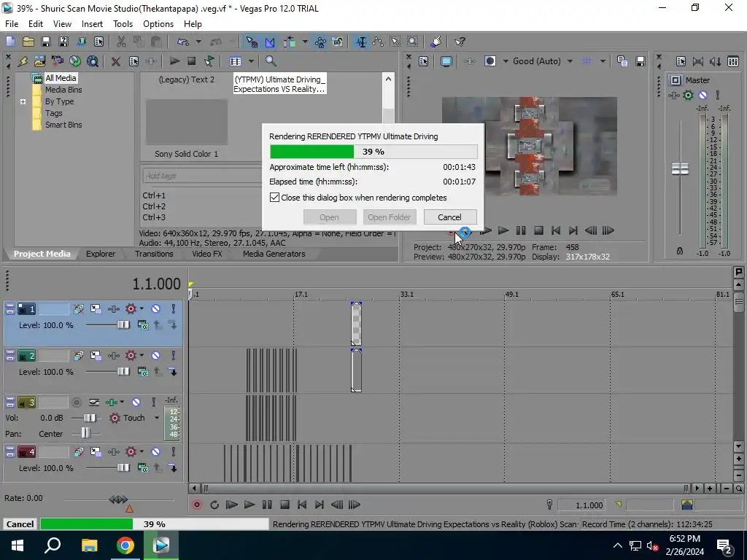Click the Add tags input field

tap(201, 176)
